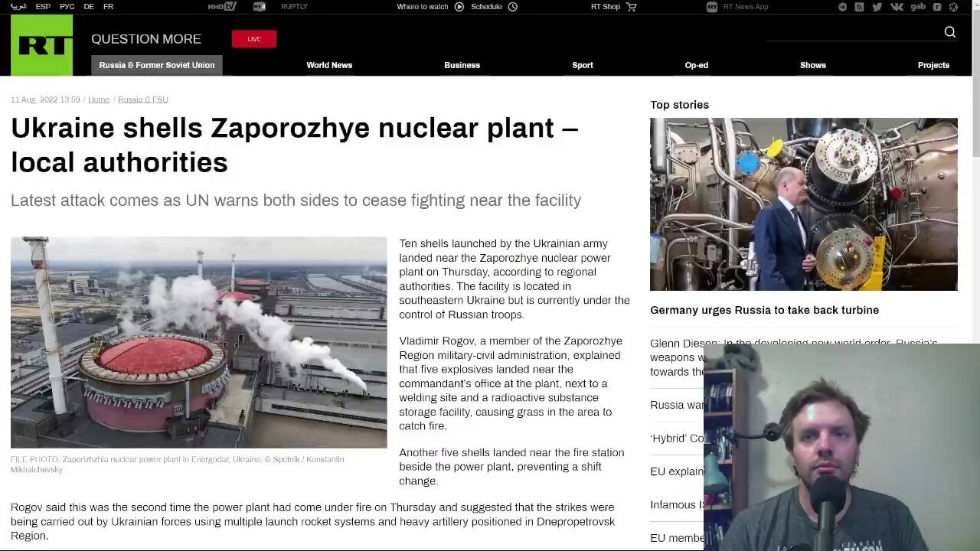Open the 'EU explain' top story link
Viewport: 980px width, 551px height.
pyautogui.click(x=677, y=471)
